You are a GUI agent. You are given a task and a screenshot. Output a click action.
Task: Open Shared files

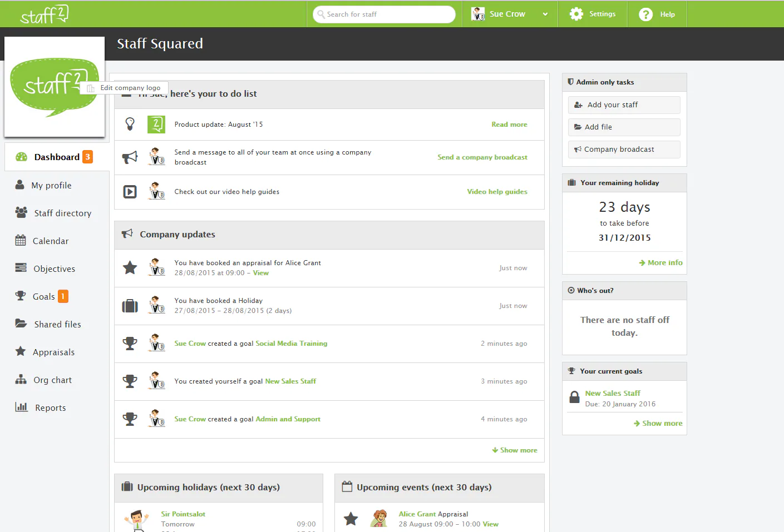57,324
